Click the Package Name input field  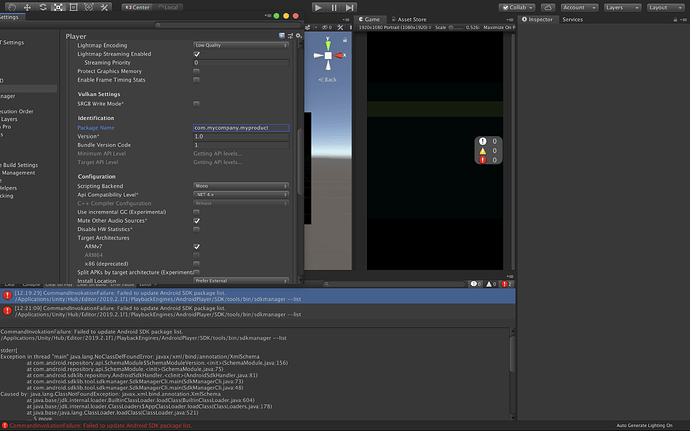click(x=241, y=128)
